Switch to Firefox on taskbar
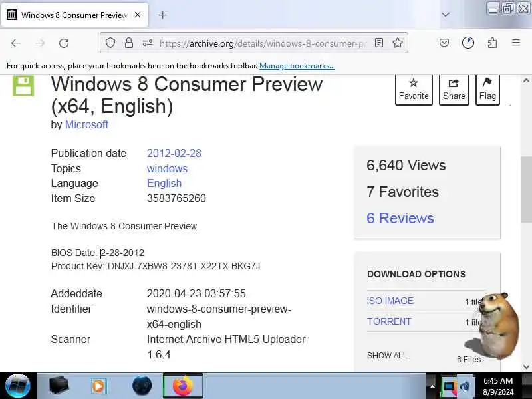The height and width of the screenshot is (399, 532). click(x=183, y=386)
